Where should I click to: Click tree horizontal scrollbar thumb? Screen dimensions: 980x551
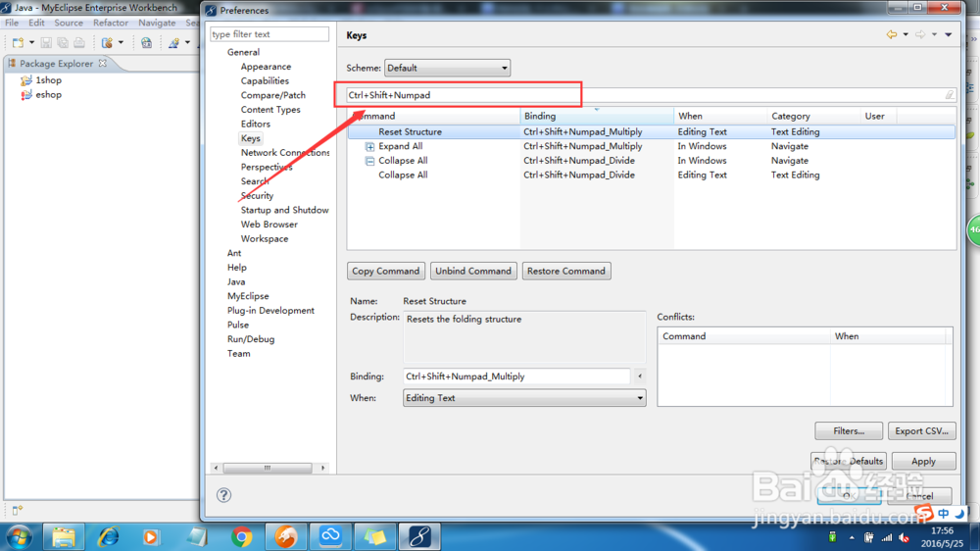coord(268,468)
